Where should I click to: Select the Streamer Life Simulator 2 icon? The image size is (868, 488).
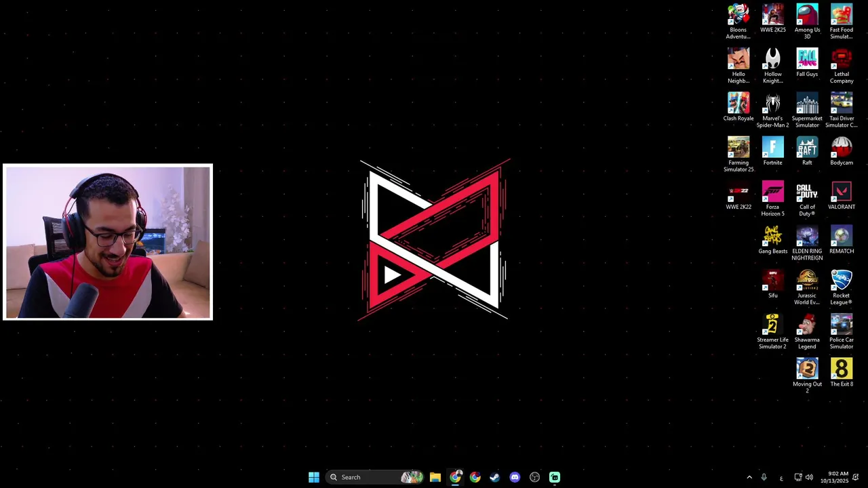(x=773, y=331)
